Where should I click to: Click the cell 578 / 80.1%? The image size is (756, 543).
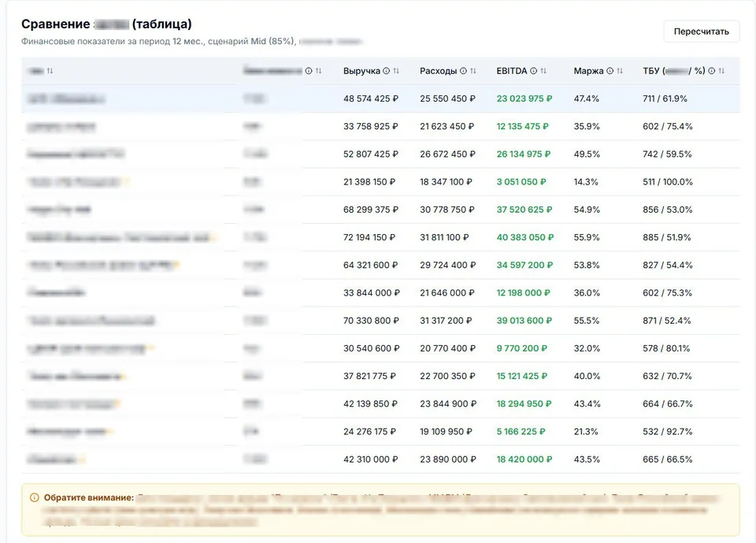click(x=666, y=348)
